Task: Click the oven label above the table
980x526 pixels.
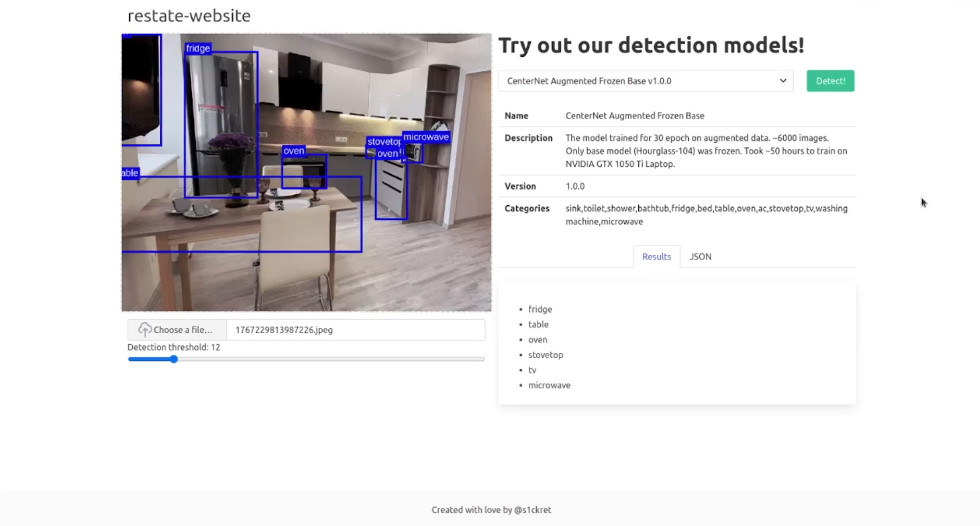Action: click(x=294, y=151)
